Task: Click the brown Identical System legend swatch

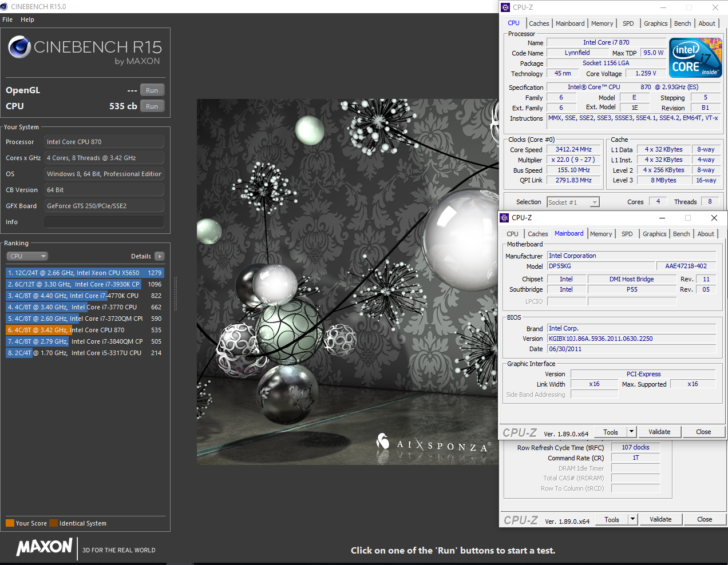Action: click(53, 523)
